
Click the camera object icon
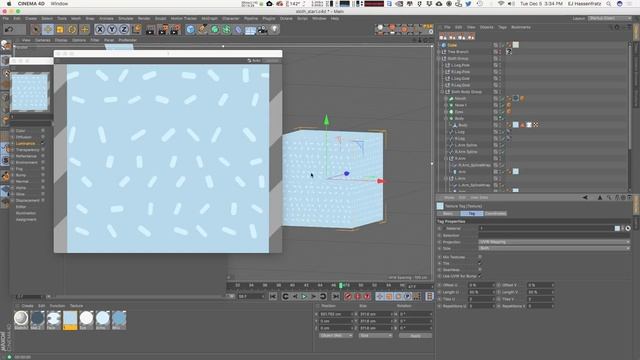coord(262,29)
